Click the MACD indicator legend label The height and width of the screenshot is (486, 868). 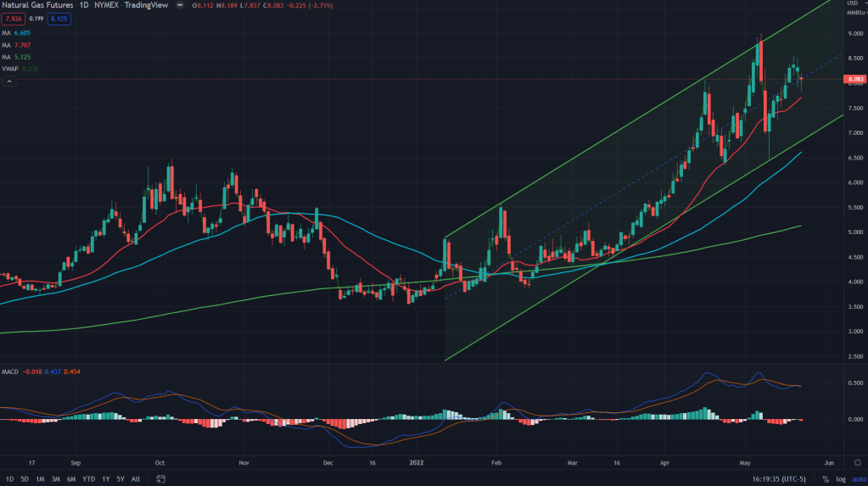point(10,371)
